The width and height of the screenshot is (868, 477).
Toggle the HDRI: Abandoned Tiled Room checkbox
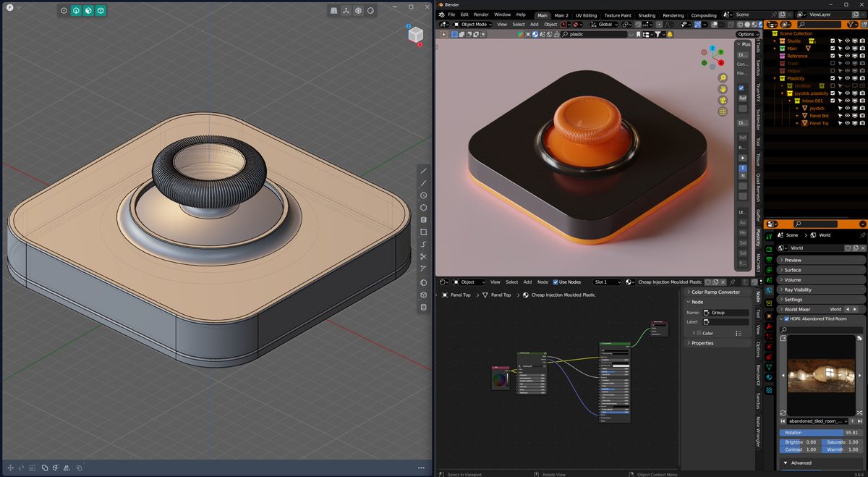787,318
